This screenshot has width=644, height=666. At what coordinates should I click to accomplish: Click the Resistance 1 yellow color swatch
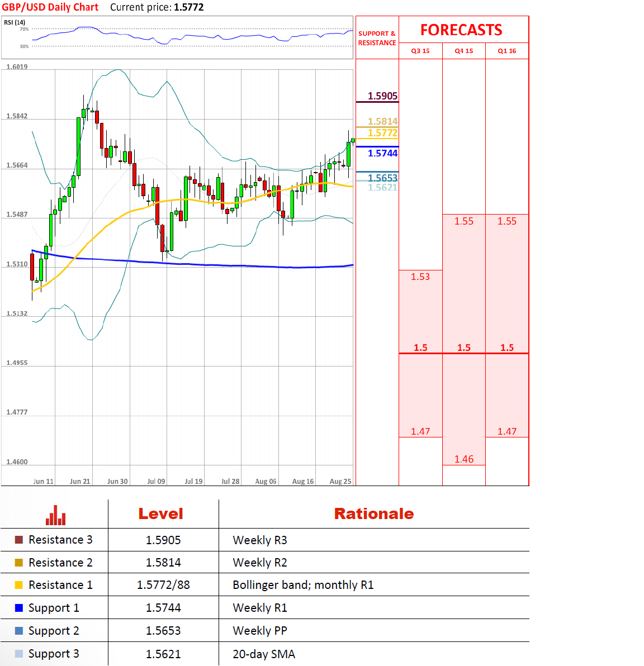(18, 585)
